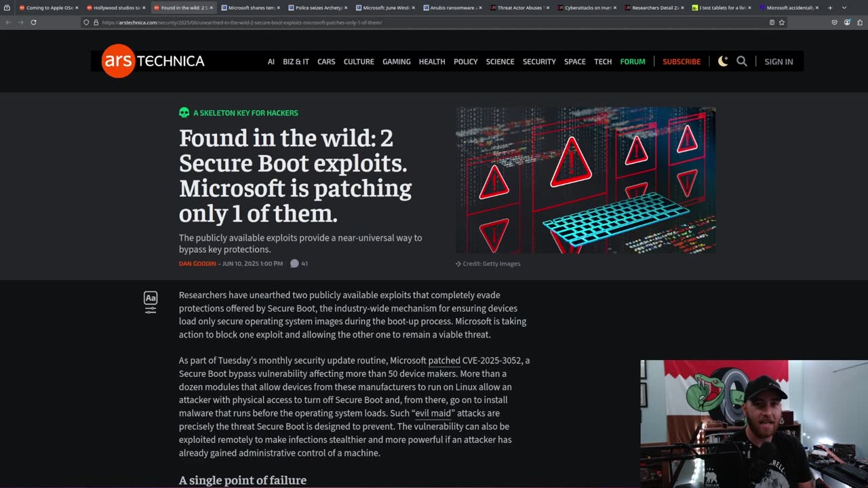Go back in browser history
Screen dimensions: 868x488
(8, 22)
